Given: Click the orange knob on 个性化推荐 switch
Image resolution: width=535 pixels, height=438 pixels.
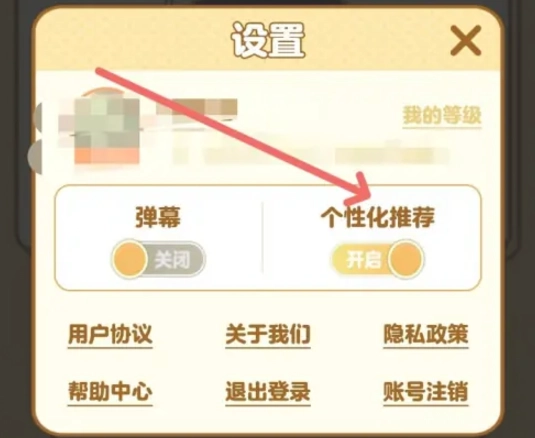Looking at the screenshot, I should coord(406,260).
